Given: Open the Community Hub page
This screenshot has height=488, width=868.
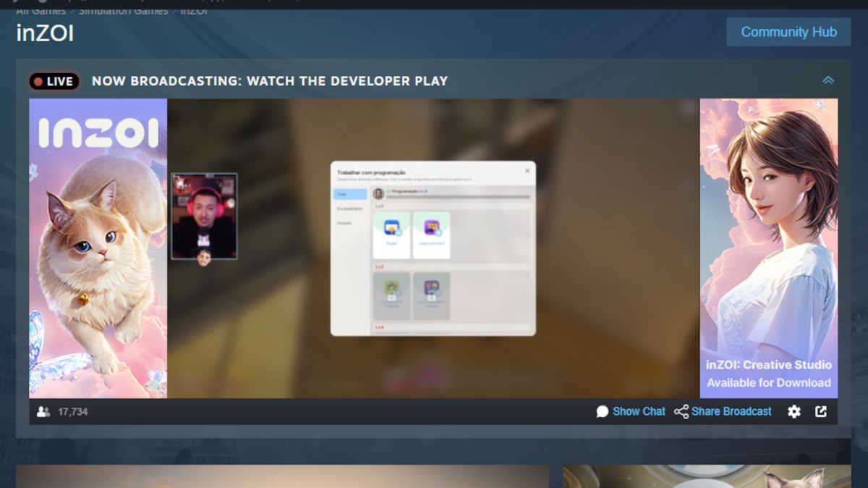Looking at the screenshot, I should pos(788,32).
